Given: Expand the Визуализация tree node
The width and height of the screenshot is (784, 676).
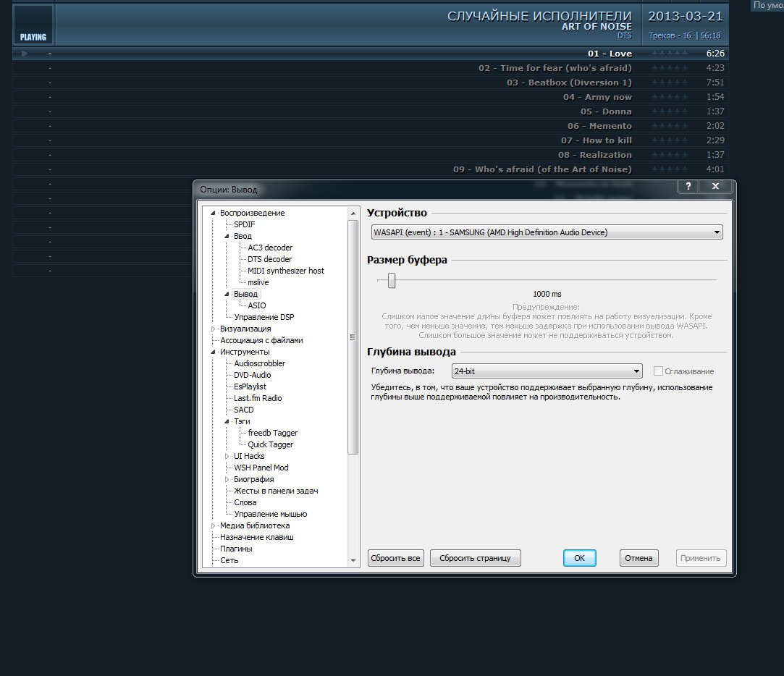Looking at the screenshot, I should pyautogui.click(x=214, y=329).
